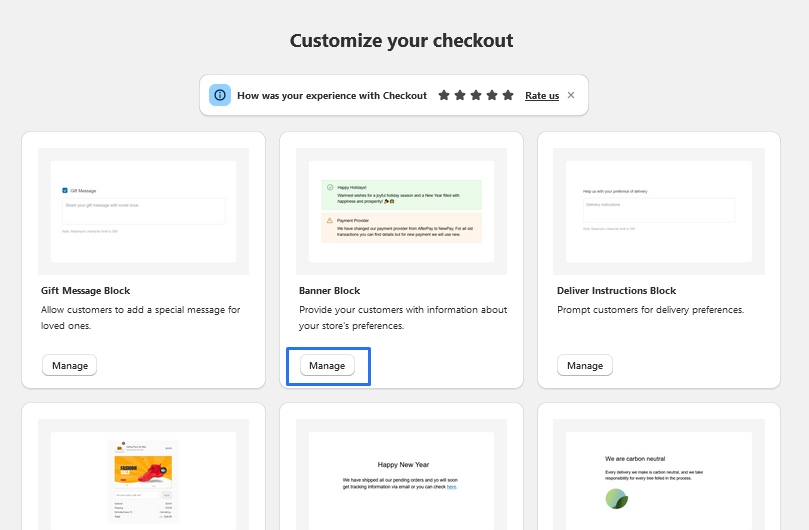
Task: Pick the fourth rating star
Action: click(492, 95)
